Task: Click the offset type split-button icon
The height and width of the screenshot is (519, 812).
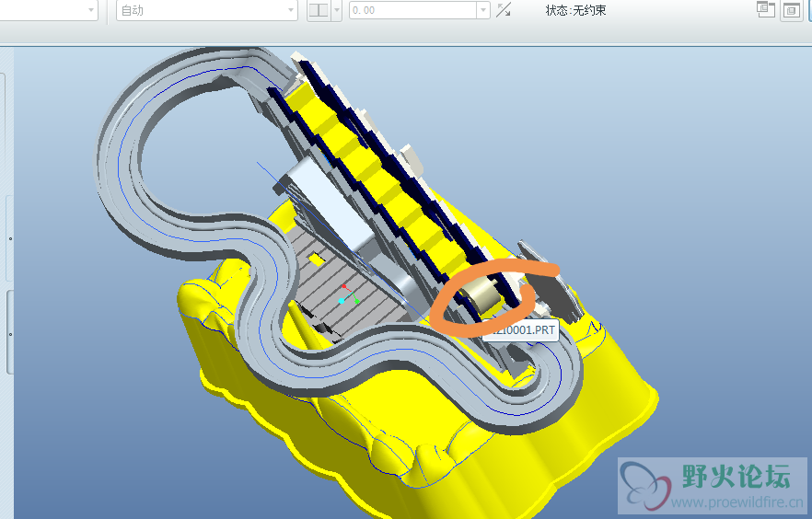Action: (319, 10)
